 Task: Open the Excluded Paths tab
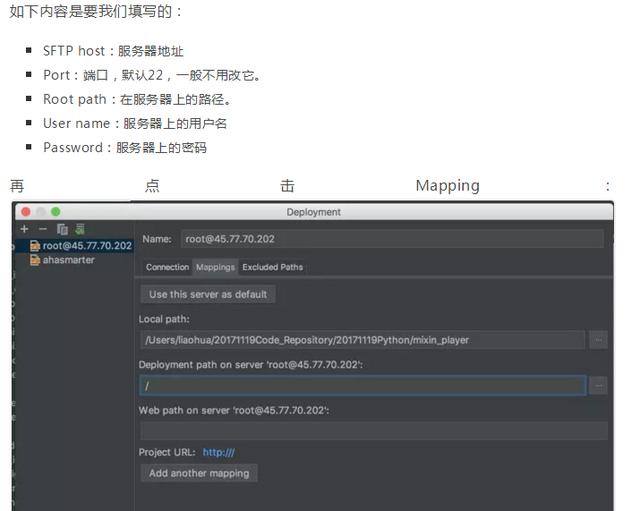[273, 267]
